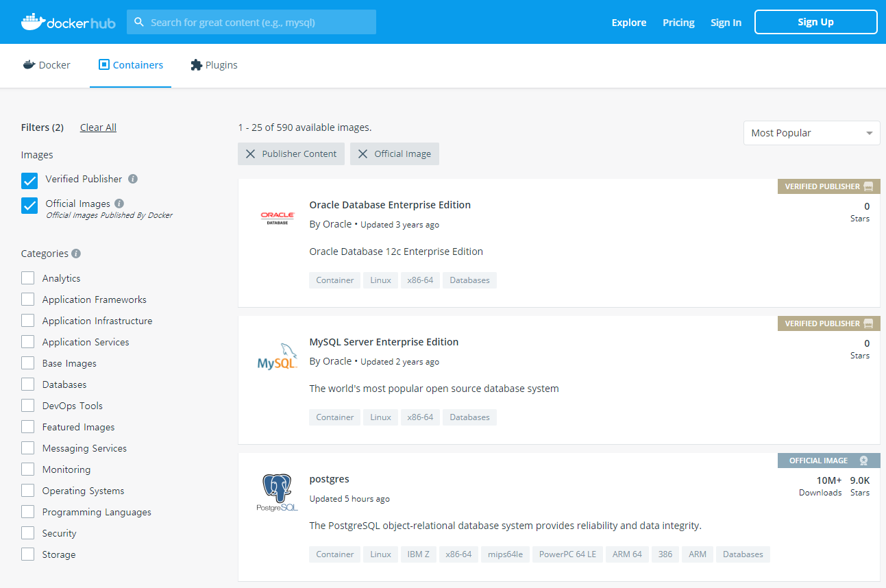
Task: Check the Storage category
Action: pyautogui.click(x=27, y=554)
